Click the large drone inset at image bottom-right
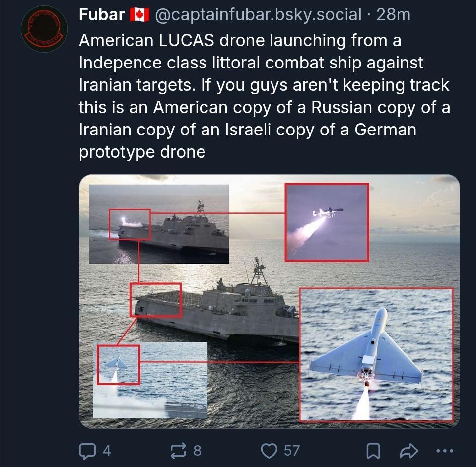The height and width of the screenshot is (467, 476). 376,354
